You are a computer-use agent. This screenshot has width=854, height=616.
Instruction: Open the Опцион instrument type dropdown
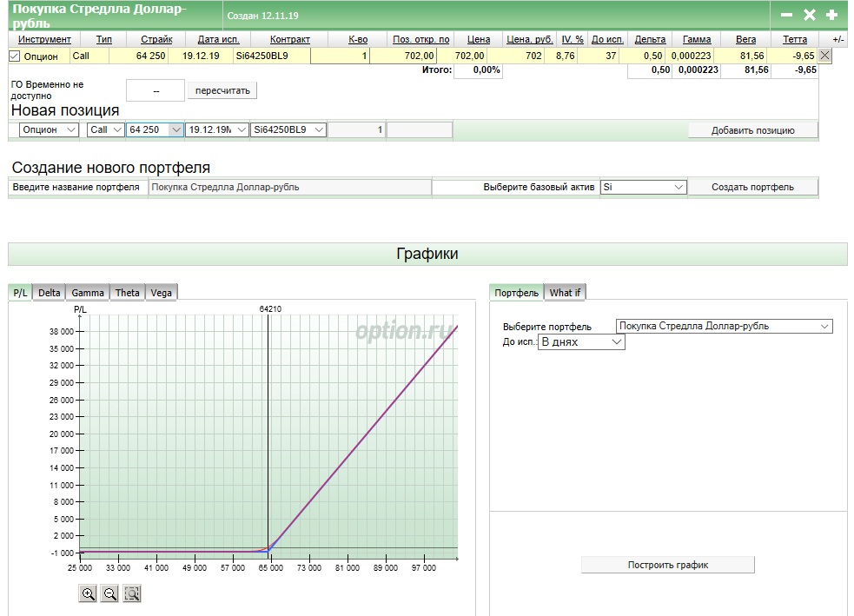coord(49,129)
